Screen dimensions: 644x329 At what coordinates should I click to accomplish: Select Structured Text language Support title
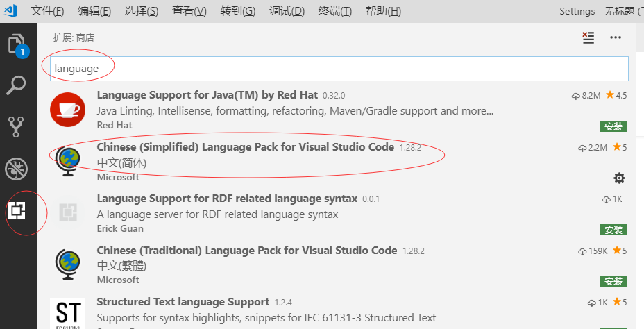click(183, 303)
